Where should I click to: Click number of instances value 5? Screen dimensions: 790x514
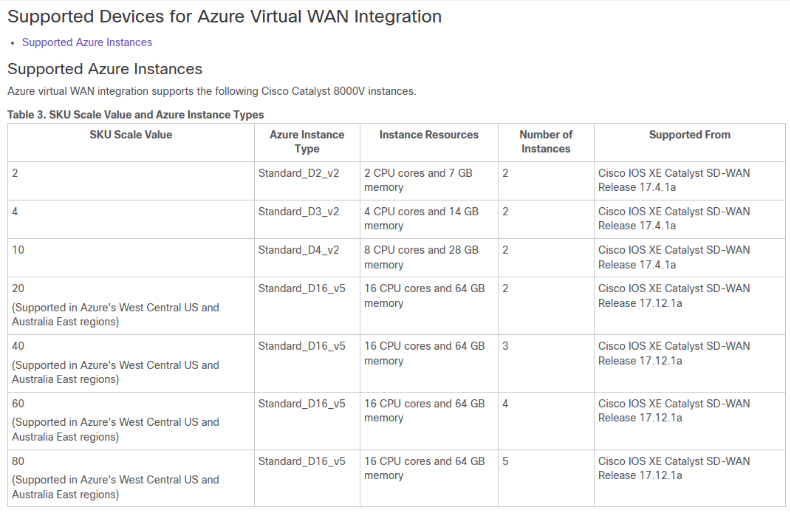pos(505,461)
